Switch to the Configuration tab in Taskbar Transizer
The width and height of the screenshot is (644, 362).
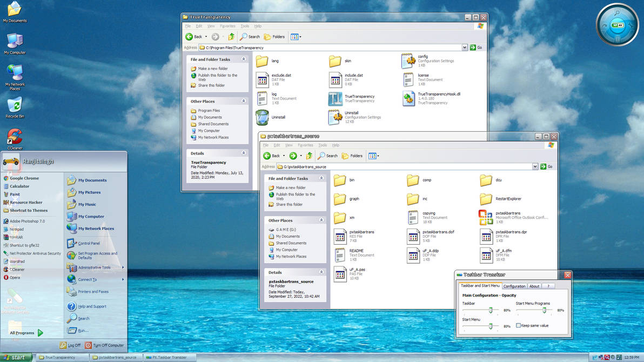click(x=514, y=286)
